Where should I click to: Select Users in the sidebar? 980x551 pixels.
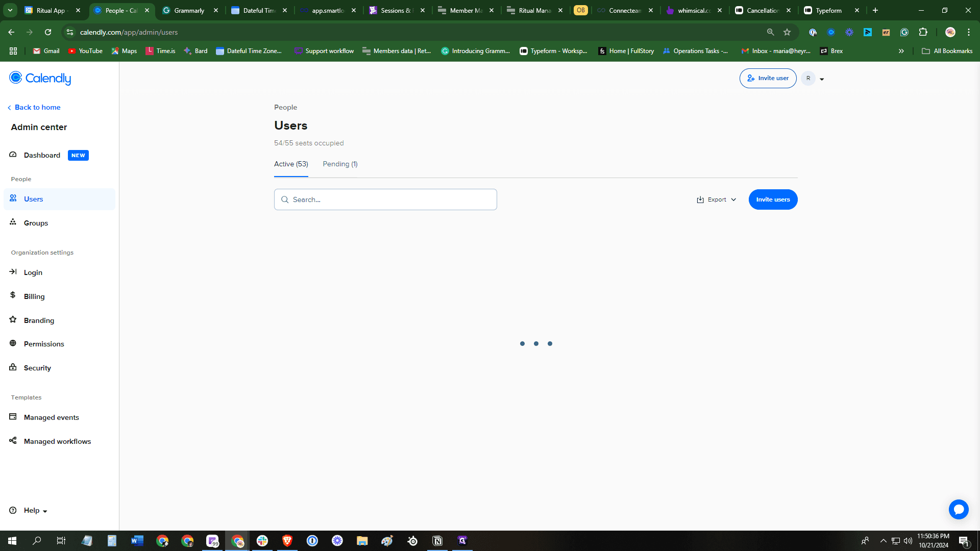coord(59,199)
